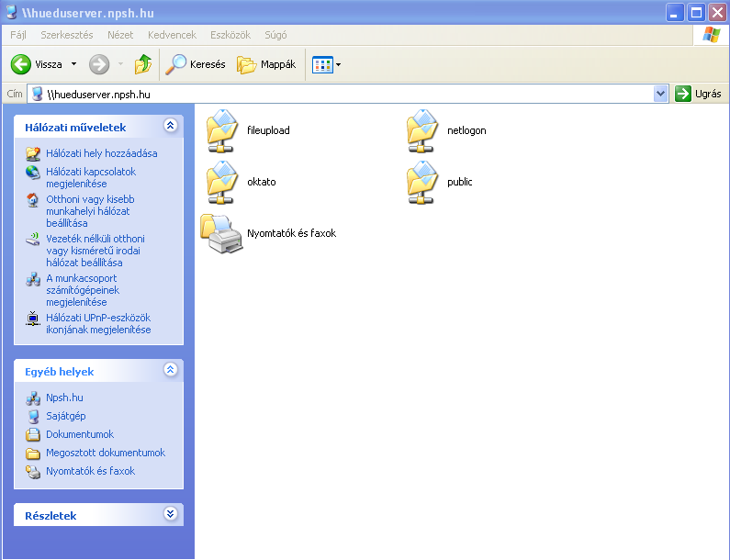Click Hálózati hely hozzáadása link
Image resolution: width=730 pixels, height=560 pixels.
pyautogui.click(x=102, y=153)
